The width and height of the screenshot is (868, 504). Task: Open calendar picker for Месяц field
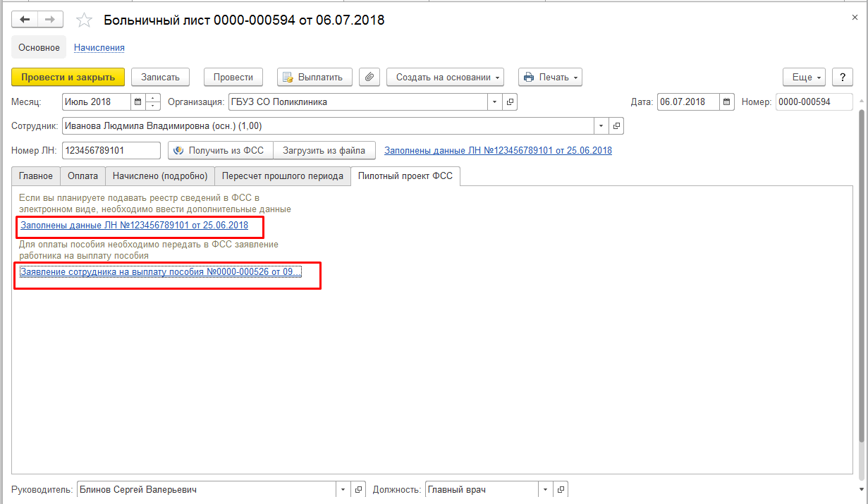138,102
